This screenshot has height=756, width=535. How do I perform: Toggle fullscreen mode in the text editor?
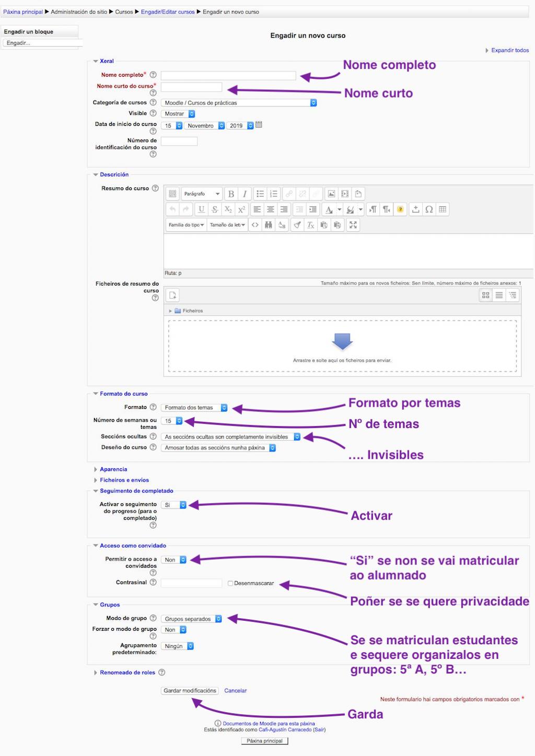click(353, 225)
